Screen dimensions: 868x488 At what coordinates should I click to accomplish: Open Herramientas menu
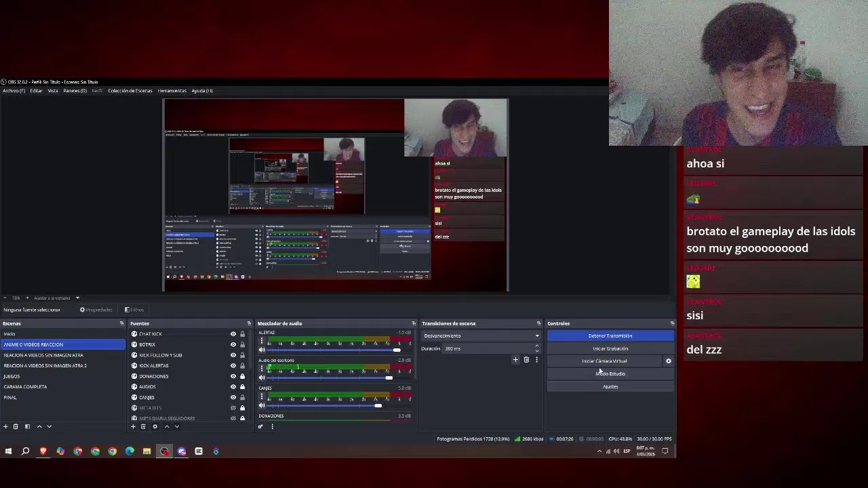point(172,91)
